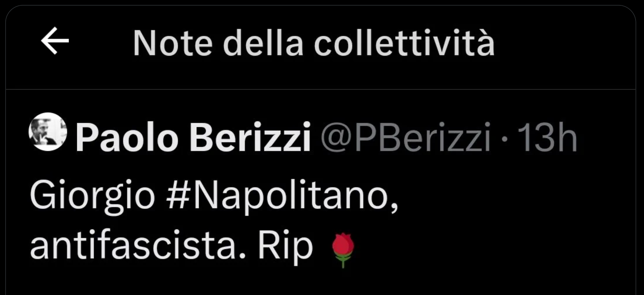Image resolution: width=644 pixels, height=295 pixels.
Task: Click the word 'Note' in the header
Action: 172,43
